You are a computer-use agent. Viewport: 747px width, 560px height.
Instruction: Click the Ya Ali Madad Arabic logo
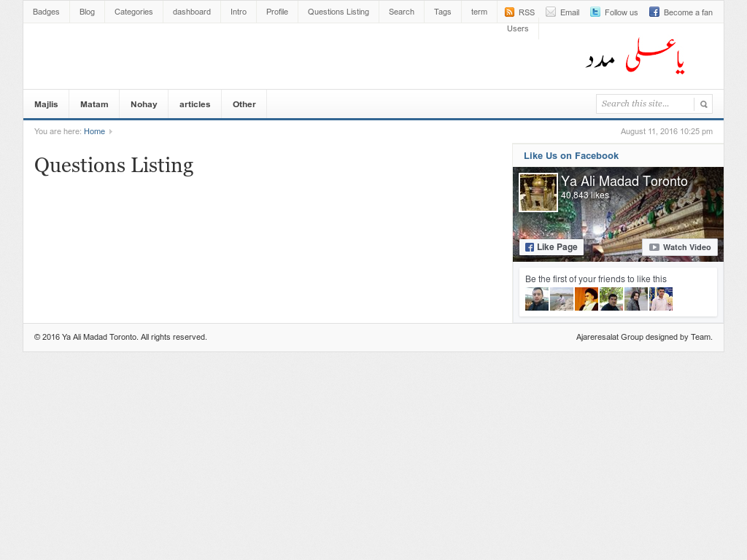pos(635,56)
